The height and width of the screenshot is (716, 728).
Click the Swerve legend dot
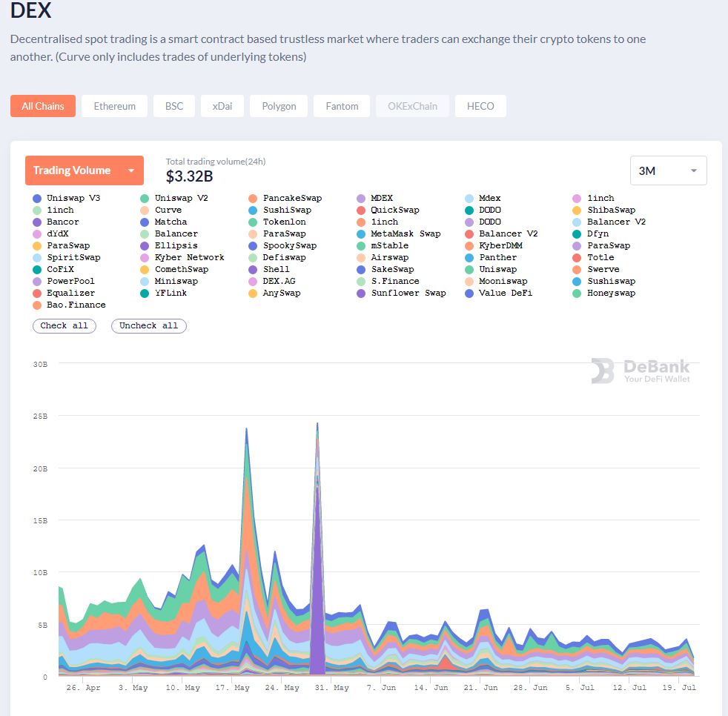coord(577,270)
